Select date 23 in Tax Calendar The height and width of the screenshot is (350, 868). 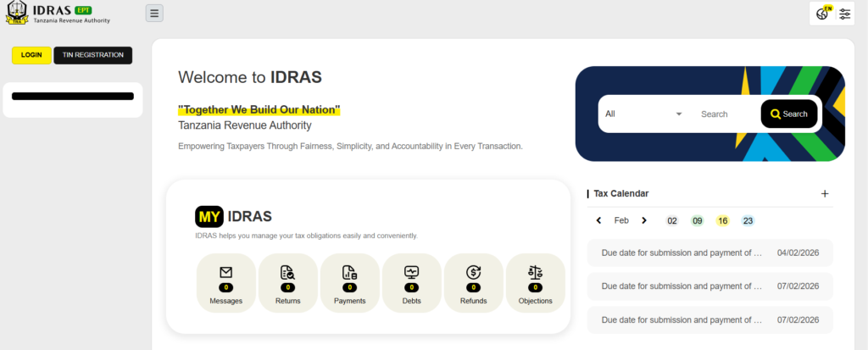[748, 220]
